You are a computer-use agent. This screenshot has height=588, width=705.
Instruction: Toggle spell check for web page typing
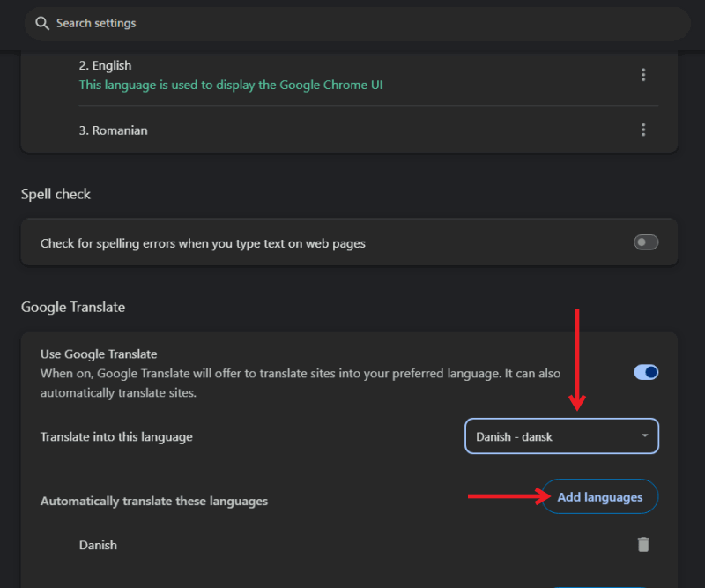(646, 242)
